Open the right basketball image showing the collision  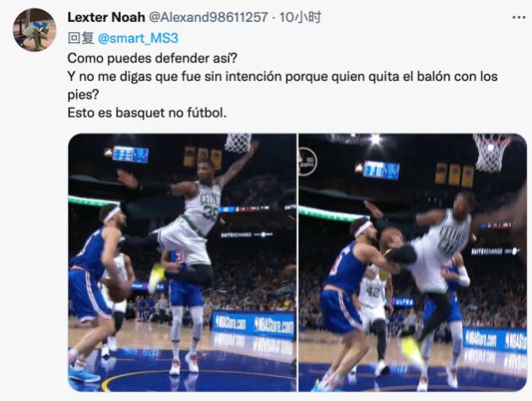[412, 263]
